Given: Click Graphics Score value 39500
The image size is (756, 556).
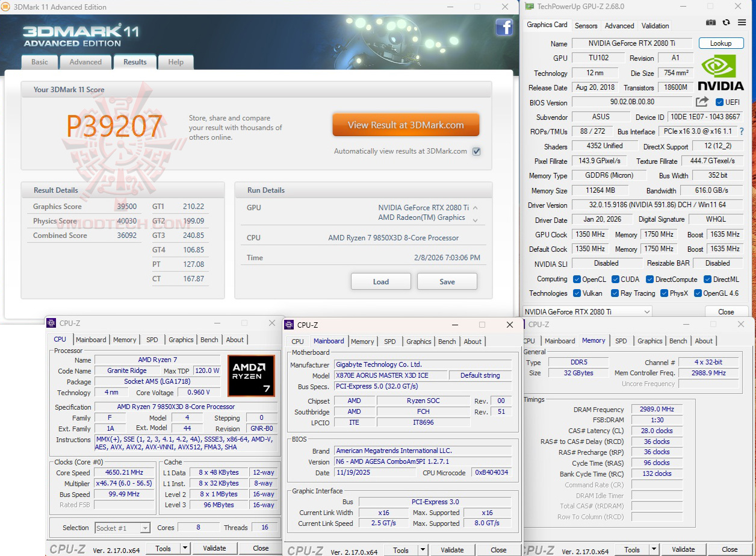Looking at the screenshot, I should pos(127,207).
